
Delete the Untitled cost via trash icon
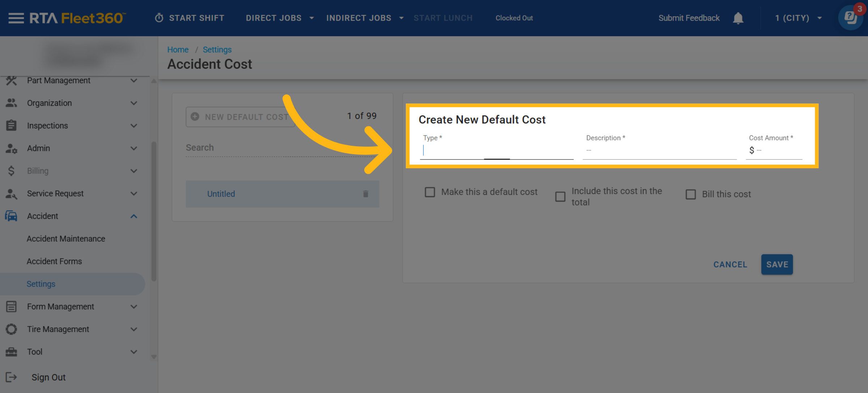point(366,194)
